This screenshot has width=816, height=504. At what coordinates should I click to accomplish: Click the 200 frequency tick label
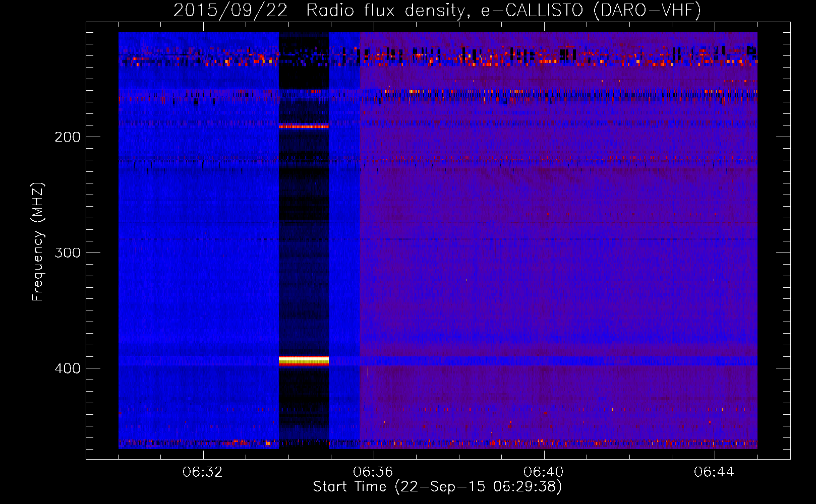[x=67, y=137]
